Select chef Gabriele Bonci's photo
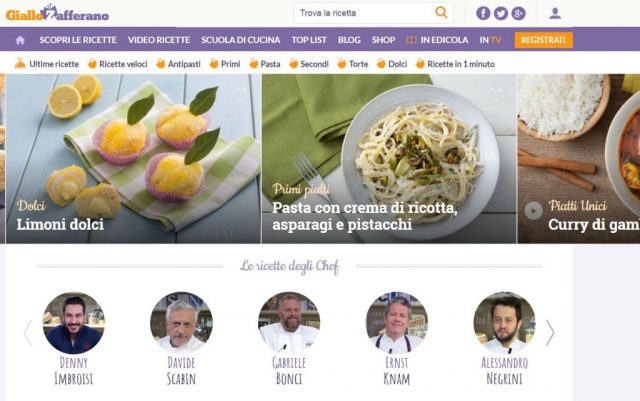Viewport: 640px width, 401px height. 289,323
